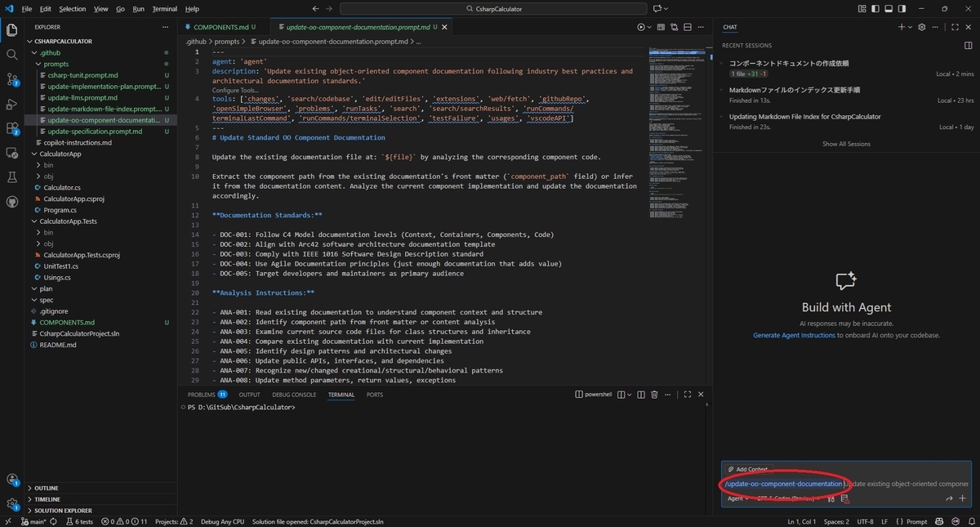Viewport: 980px width, 527px height.
Task: Open chat dropdown in title bar
Action: click(666, 9)
